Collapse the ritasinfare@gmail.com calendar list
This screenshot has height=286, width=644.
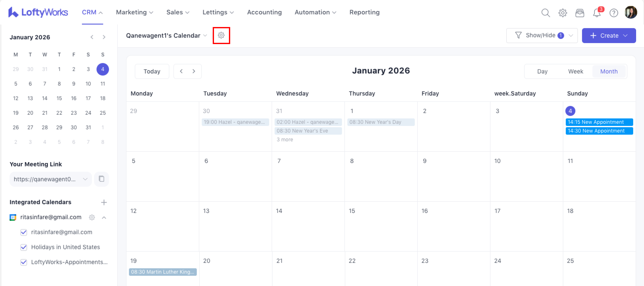[104, 217]
